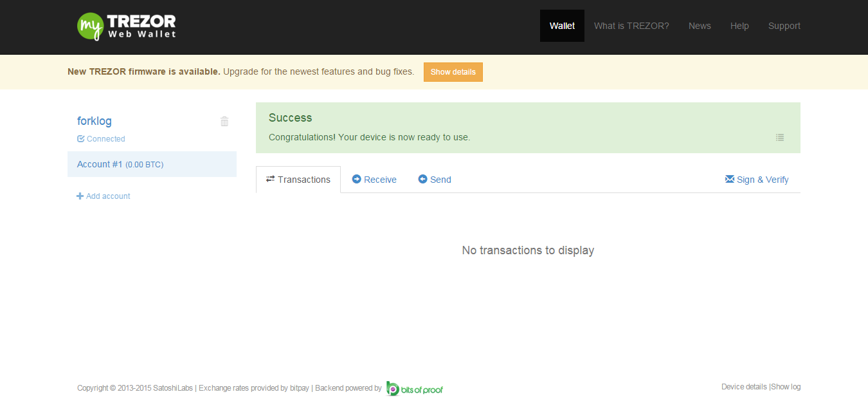
Task: Open Sign & Verify options
Action: tap(763, 179)
